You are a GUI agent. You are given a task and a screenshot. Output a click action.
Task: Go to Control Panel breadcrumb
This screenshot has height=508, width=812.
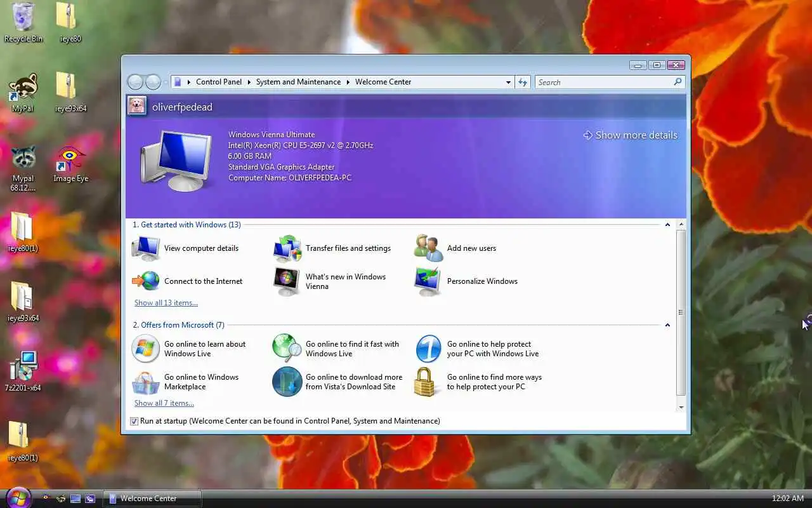219,82
